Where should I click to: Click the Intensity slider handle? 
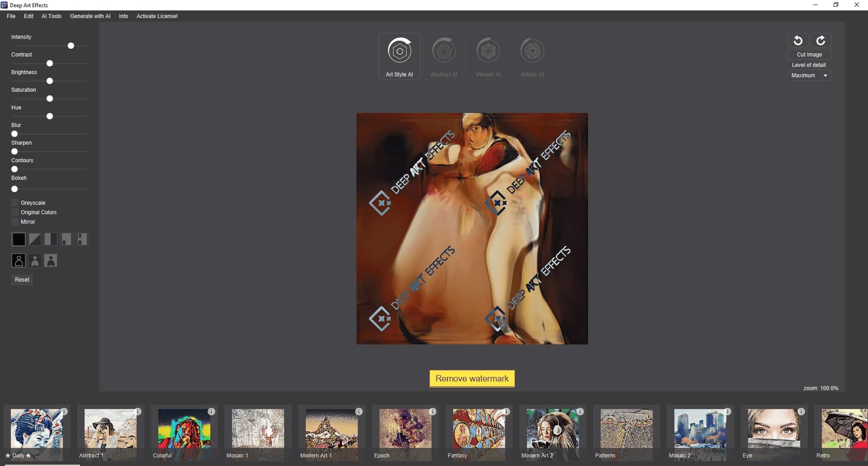click(x=71, y=46)
